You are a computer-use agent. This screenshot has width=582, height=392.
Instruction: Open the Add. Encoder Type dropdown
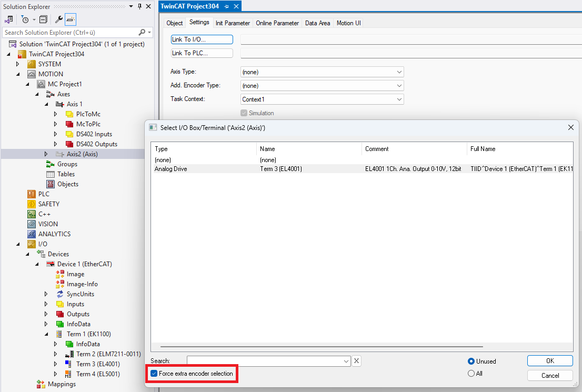(399, 86)
